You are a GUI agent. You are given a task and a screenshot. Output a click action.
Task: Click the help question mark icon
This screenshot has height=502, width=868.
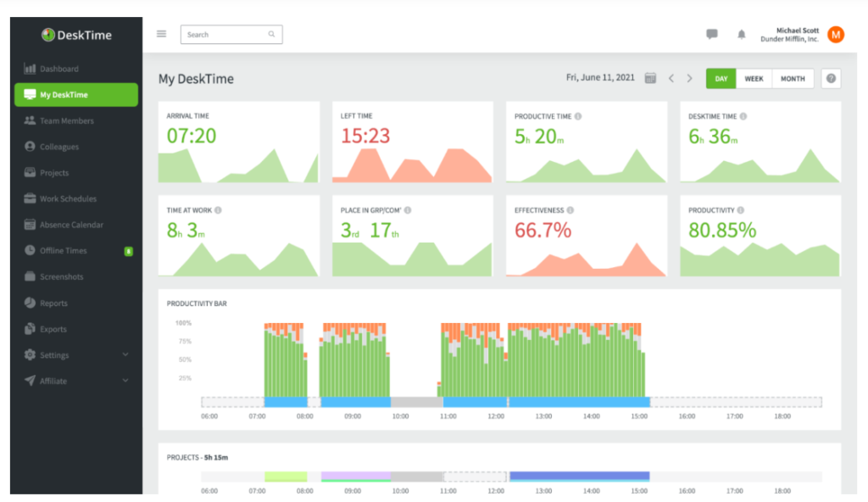pyautogui.click(x=832, y=79)
